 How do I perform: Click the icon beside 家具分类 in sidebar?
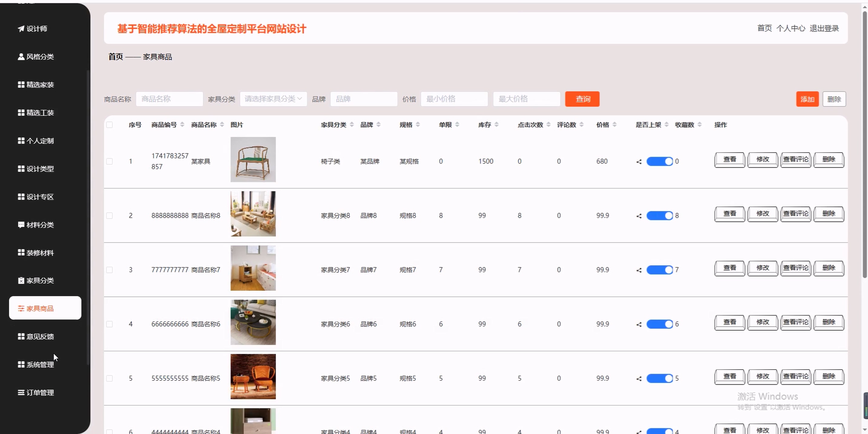click(x=21, y=280)
